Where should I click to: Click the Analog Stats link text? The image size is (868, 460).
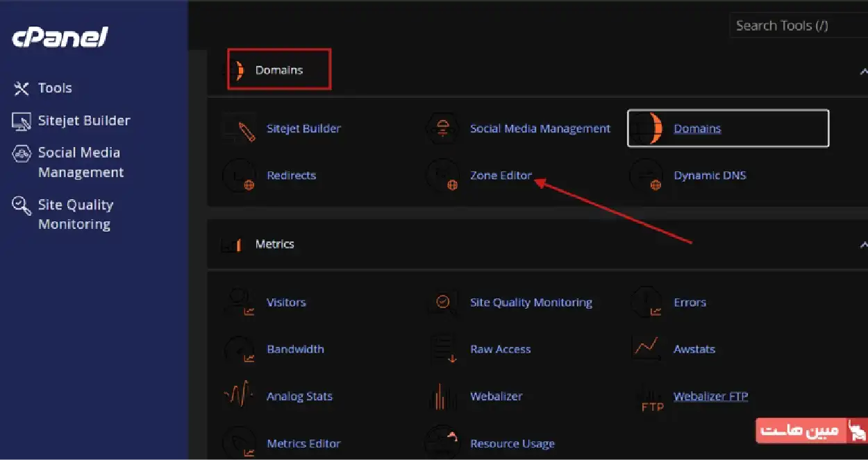pos(299,396)
